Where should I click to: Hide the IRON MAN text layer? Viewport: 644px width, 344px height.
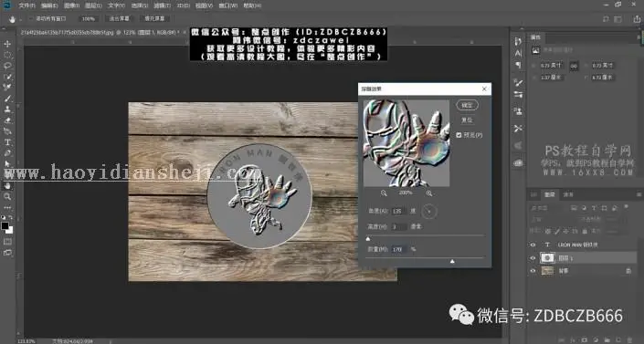pos(533,245)
